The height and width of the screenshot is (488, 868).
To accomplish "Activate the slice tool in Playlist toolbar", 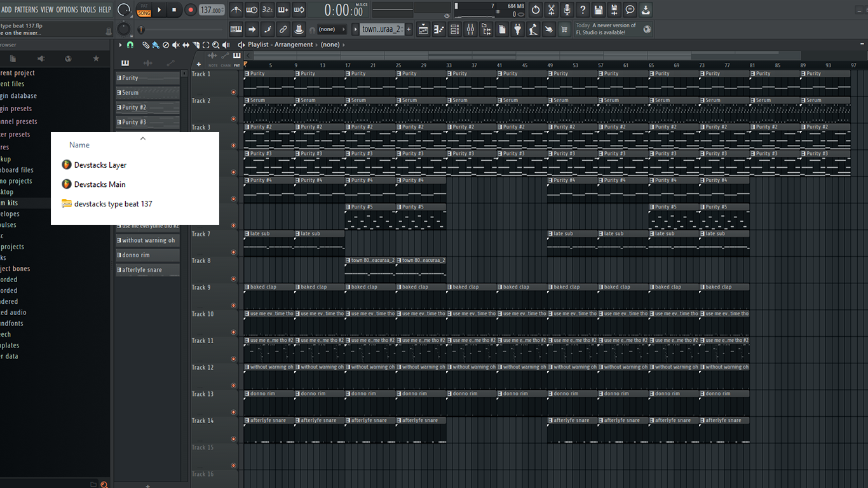I will (196, 44).
